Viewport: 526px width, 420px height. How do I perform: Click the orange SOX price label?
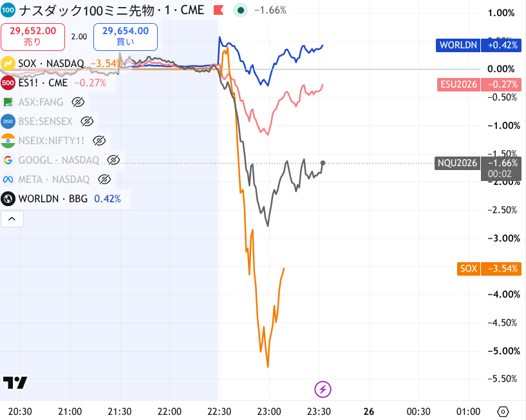click(489, 269)
